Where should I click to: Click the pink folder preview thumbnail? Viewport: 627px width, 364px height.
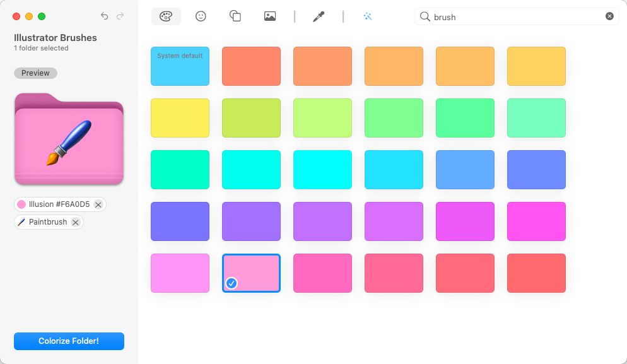coord(69,139)
